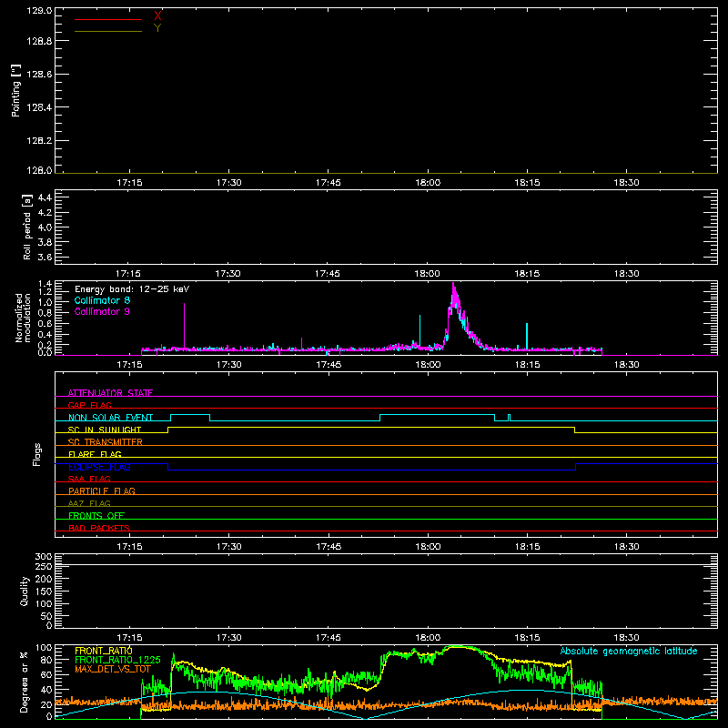The width and height of the screenshot is (728, 728).
Task: Select the Pointing axis title
Action: (x=15, y=90)
